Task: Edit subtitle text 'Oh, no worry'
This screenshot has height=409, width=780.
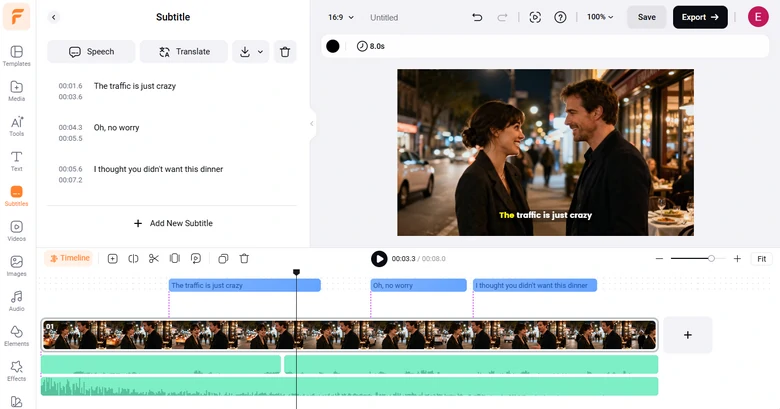Action: (116, 128)
